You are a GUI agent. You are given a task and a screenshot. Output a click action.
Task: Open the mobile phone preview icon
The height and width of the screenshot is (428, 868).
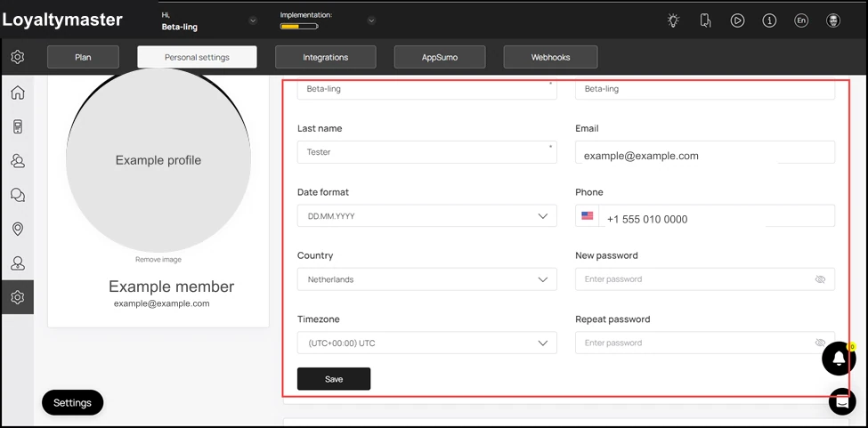click(705, 21)
